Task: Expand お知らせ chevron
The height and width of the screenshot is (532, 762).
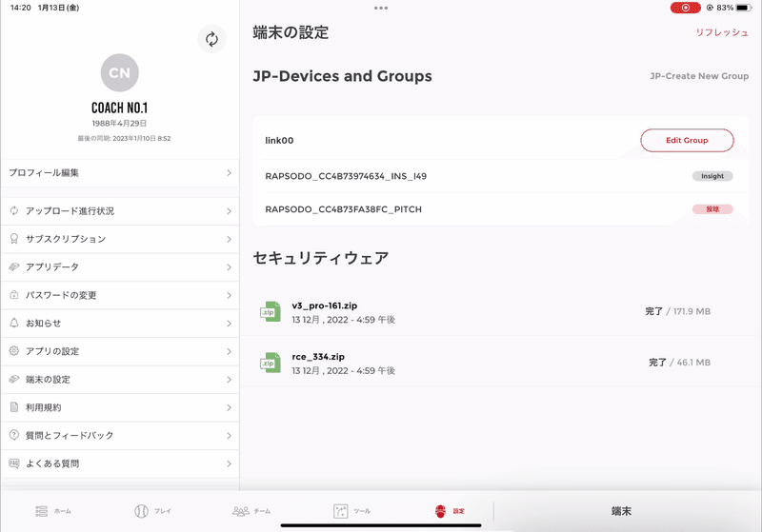Action: click(229, 324)
